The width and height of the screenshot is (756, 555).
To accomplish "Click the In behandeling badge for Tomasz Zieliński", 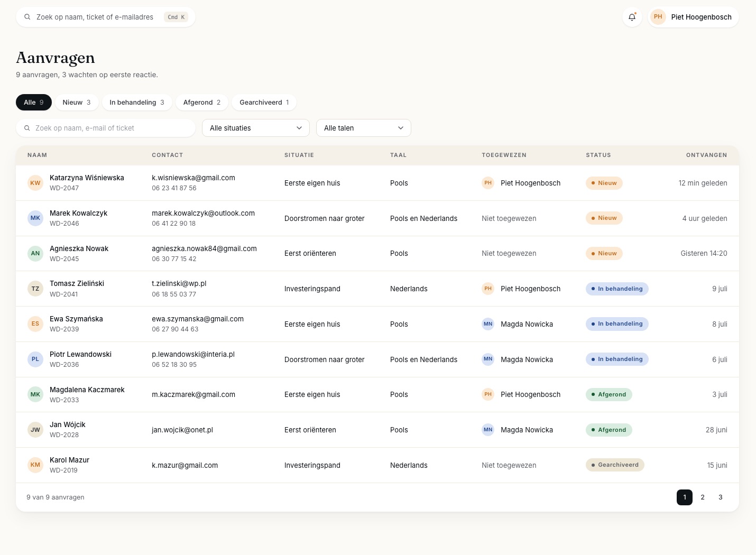I will click(617, 289).
